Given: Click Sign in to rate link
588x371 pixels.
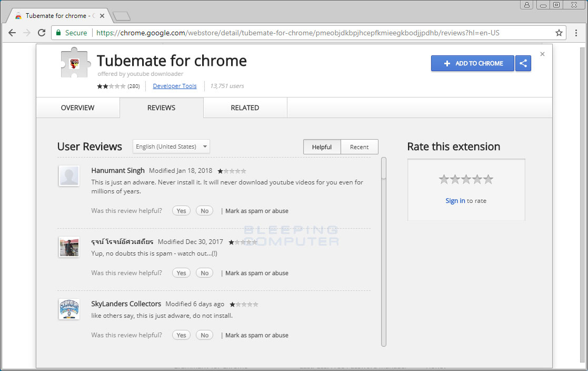Looking at the screenshot, I should 455,201.
